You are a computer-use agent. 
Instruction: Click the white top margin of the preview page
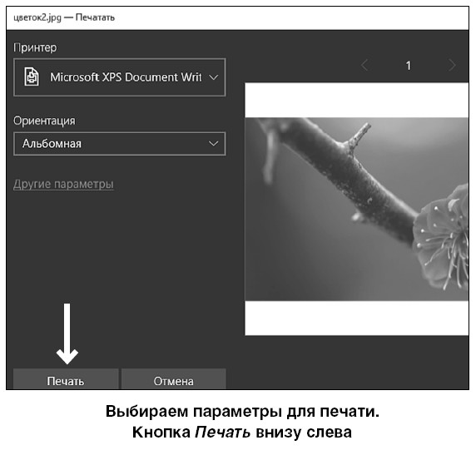tap(357, 100)
